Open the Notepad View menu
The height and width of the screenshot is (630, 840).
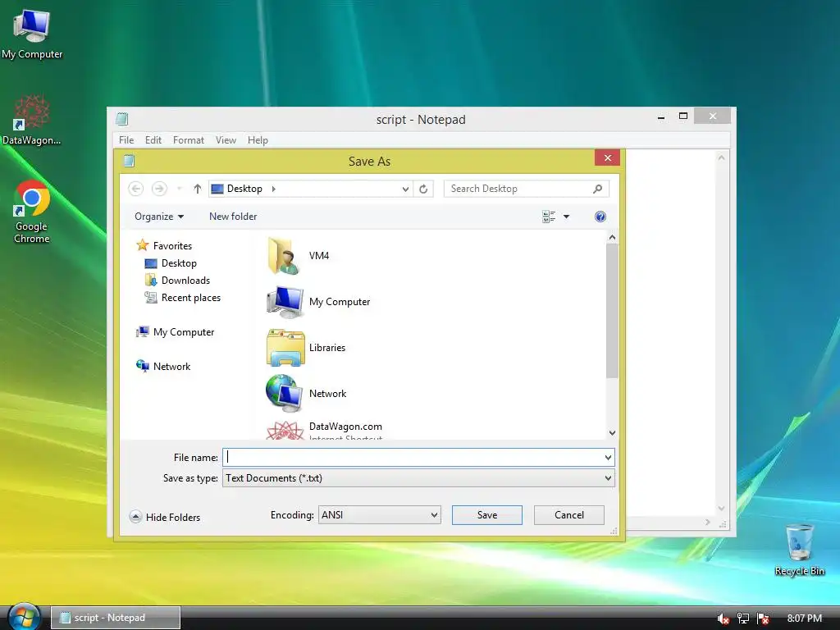point(226,139)
